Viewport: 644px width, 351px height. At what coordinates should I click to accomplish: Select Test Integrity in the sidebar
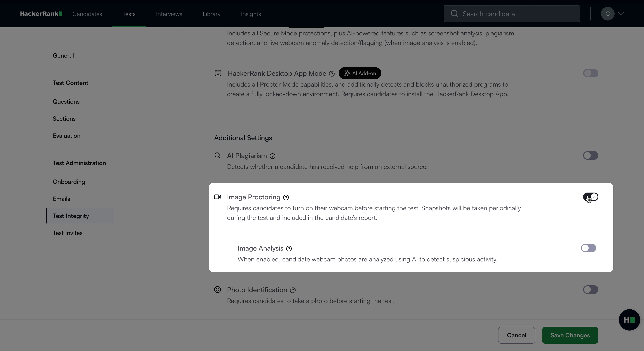tap(80, 216)
